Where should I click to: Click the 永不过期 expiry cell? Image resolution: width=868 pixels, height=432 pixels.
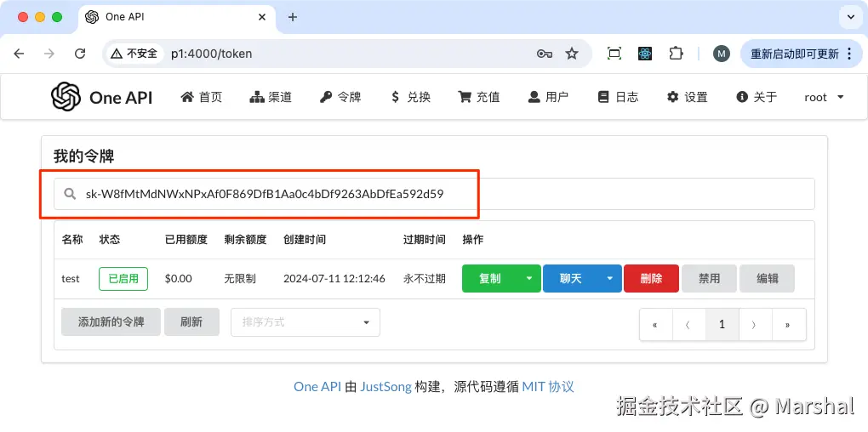pos(425,279)
